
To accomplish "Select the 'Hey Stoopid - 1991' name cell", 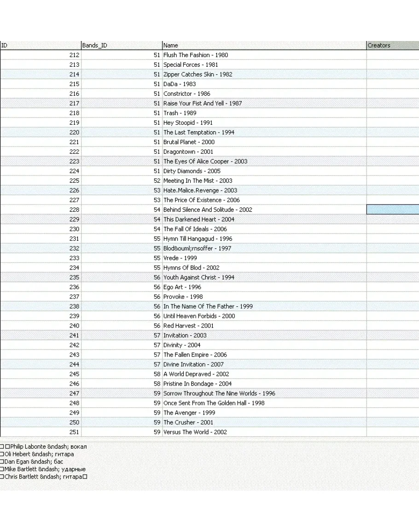I will (188, 123).
